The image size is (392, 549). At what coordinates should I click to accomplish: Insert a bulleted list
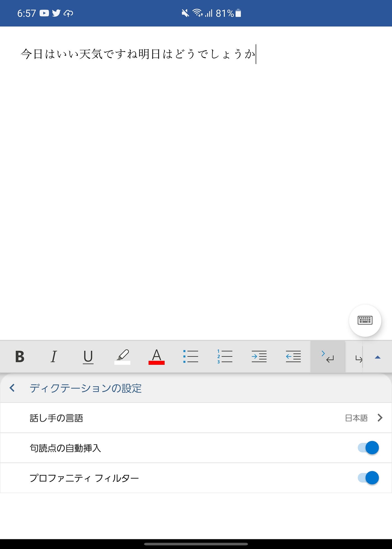(191, 357)
